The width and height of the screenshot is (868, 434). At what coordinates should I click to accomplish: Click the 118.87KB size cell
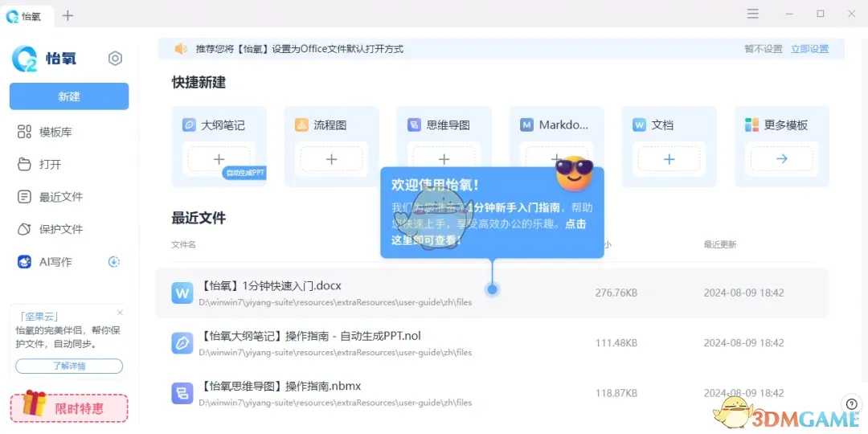coord(616,393)
